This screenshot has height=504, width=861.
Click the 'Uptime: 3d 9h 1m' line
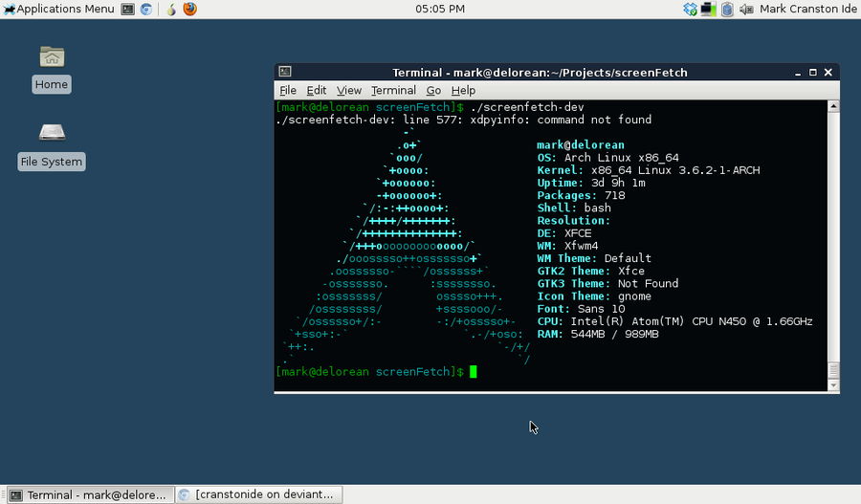[x=591, y=183]
